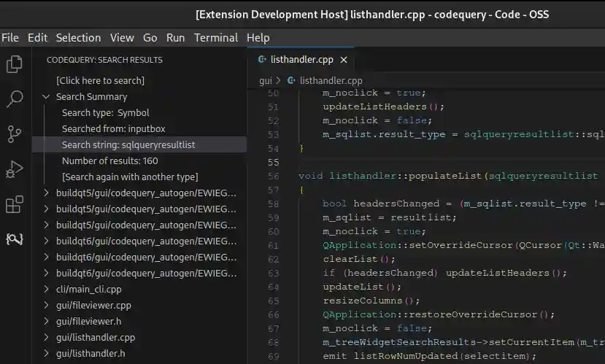Open the Run and Debug view

(x=14, y=169)
